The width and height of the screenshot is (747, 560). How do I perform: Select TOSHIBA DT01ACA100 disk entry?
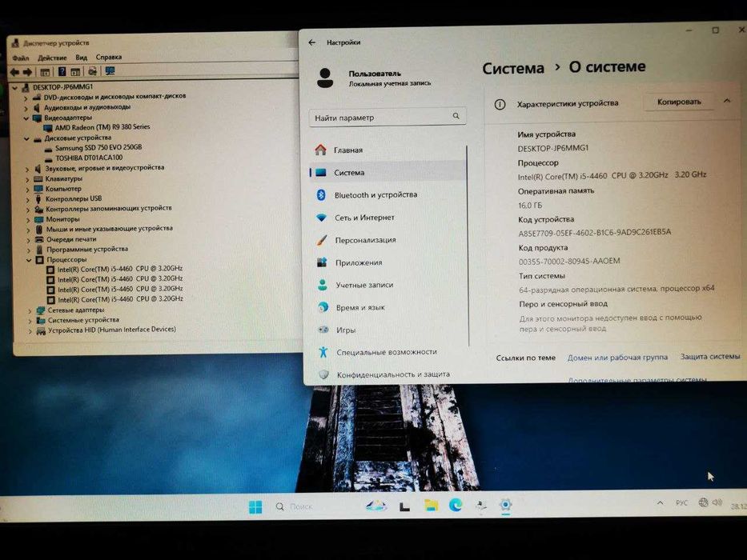click(x=89, y=158)
